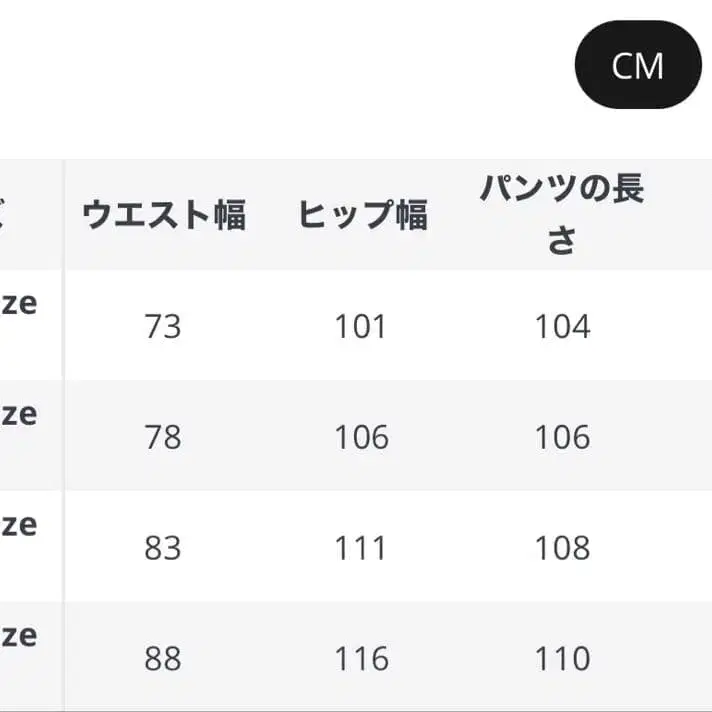Select the waist width value 83
Image resolution: width=712 pixels, height=712 pixels.
coord(163,548)
